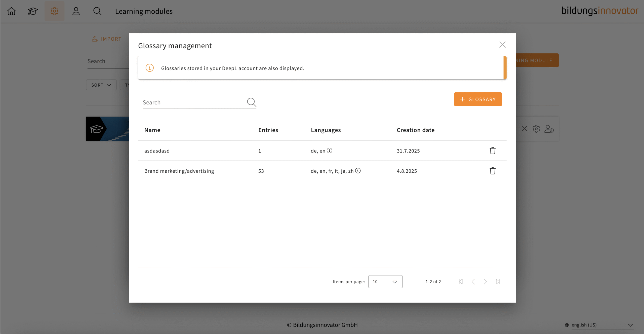
Task: Show language info for asdasdasd glossary
Action: pyautogui.click(x=330, y=151)
